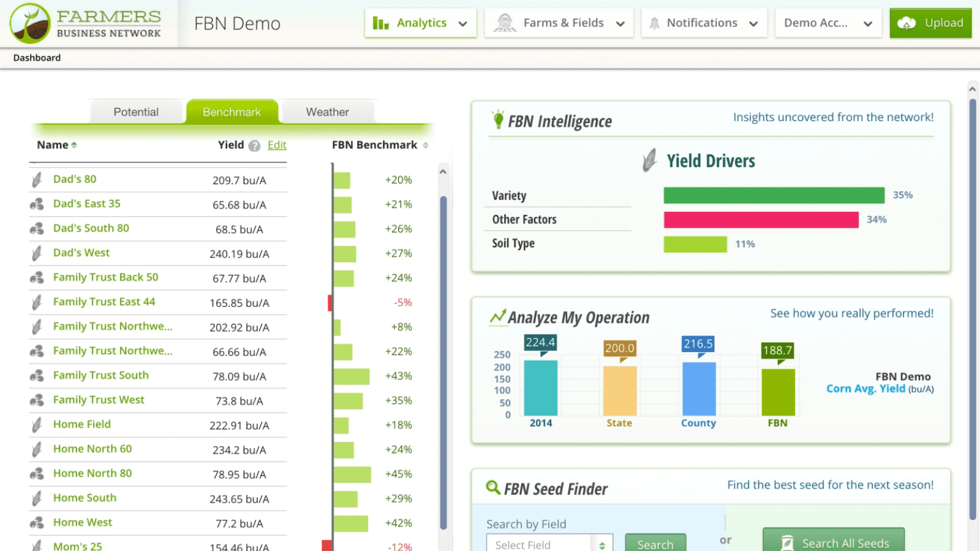Screen dimensions: 980x551
Task: Click the Upload button
Action: pyautogui.click(x=930, y=23)
